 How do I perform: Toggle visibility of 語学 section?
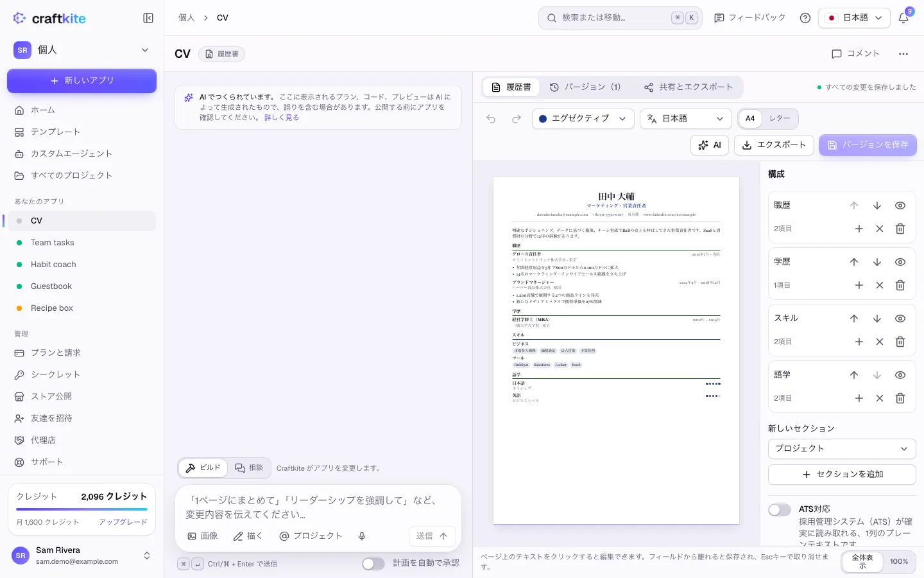[900, 375]
